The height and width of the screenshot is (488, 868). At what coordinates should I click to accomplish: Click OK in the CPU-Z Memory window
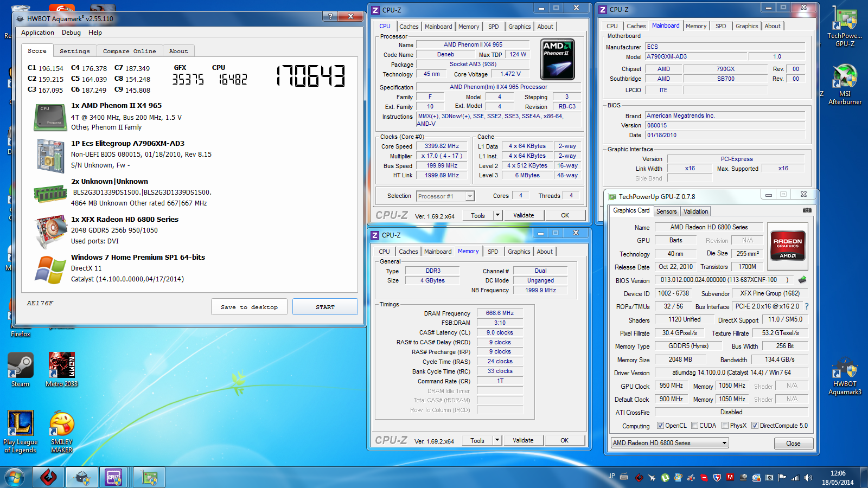coord(564,440)
